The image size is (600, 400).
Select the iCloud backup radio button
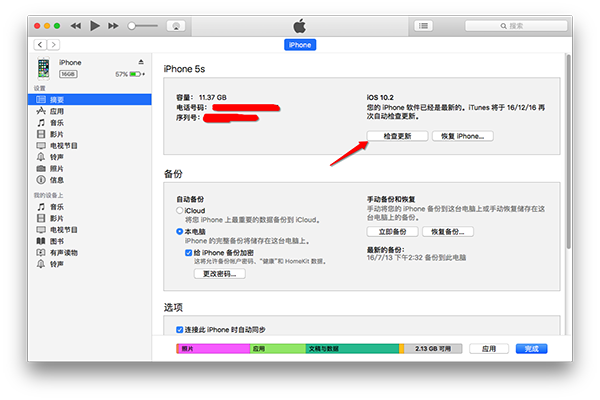pyautogui.click(x=179, y=211)
